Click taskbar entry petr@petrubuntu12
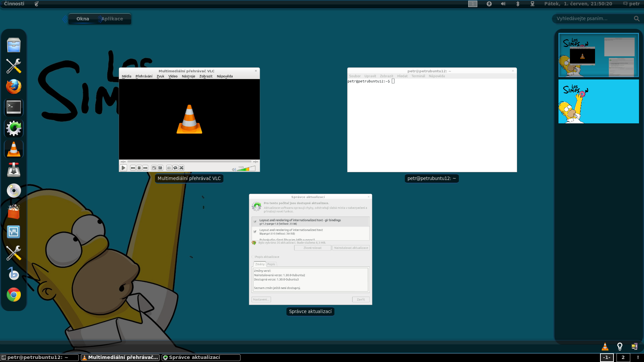 coord(40,358)
